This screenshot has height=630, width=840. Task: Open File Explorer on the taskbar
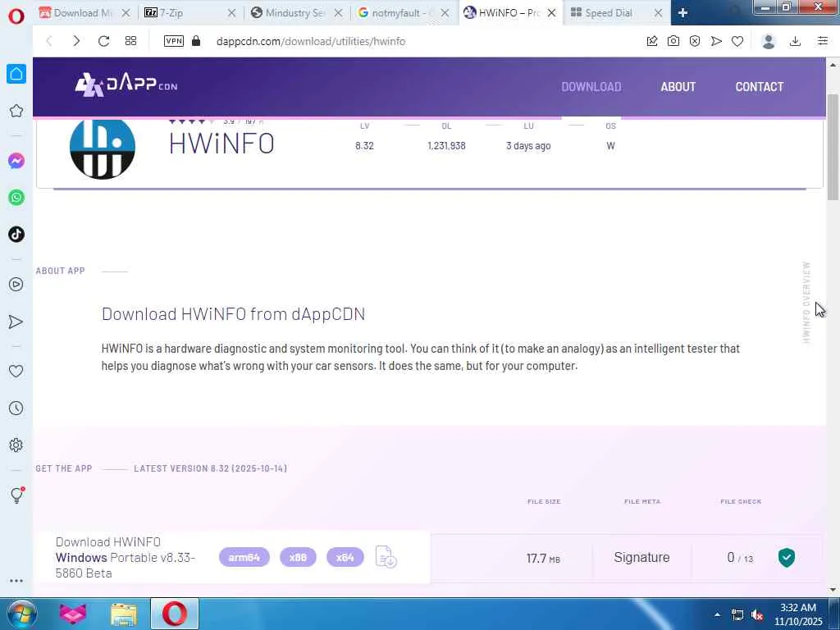point(124,615)
